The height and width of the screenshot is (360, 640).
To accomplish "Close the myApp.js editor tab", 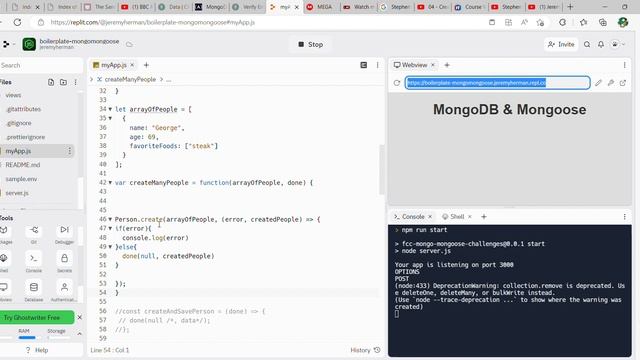I will (x=132, y=65).
